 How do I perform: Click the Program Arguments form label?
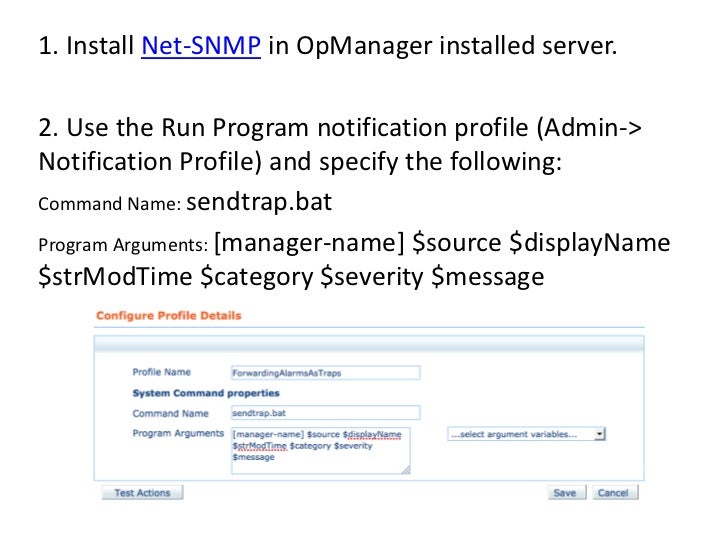click(178, 433)
